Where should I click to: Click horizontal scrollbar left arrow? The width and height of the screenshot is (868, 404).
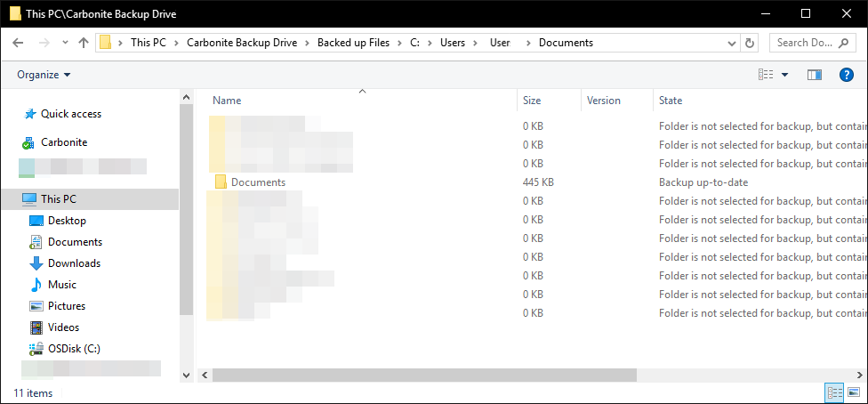tap(204, 376)
